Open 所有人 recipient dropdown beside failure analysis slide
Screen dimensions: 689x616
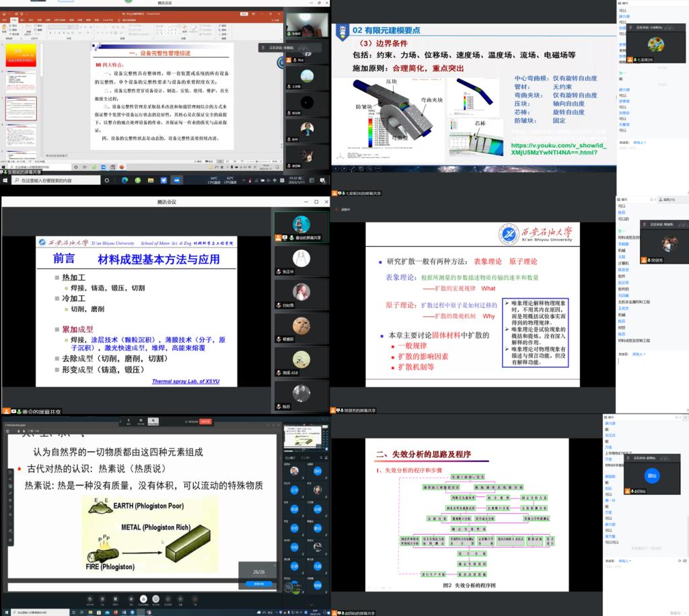(626, 561)
